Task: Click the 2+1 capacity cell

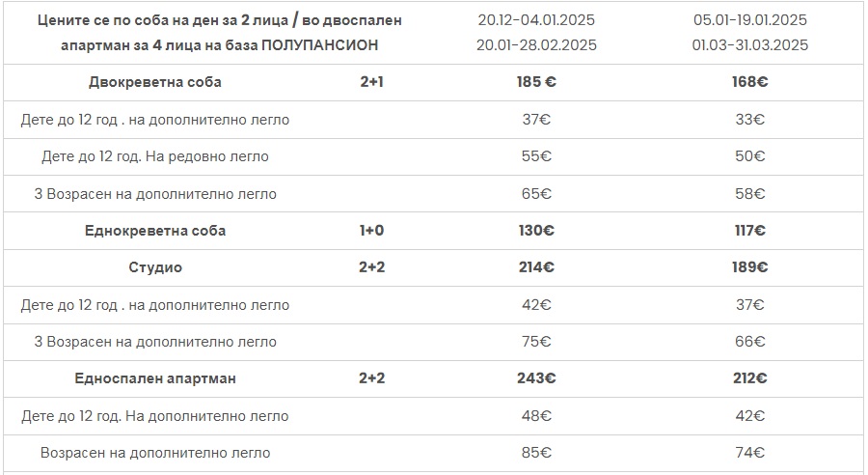Action: coord(371,82)
